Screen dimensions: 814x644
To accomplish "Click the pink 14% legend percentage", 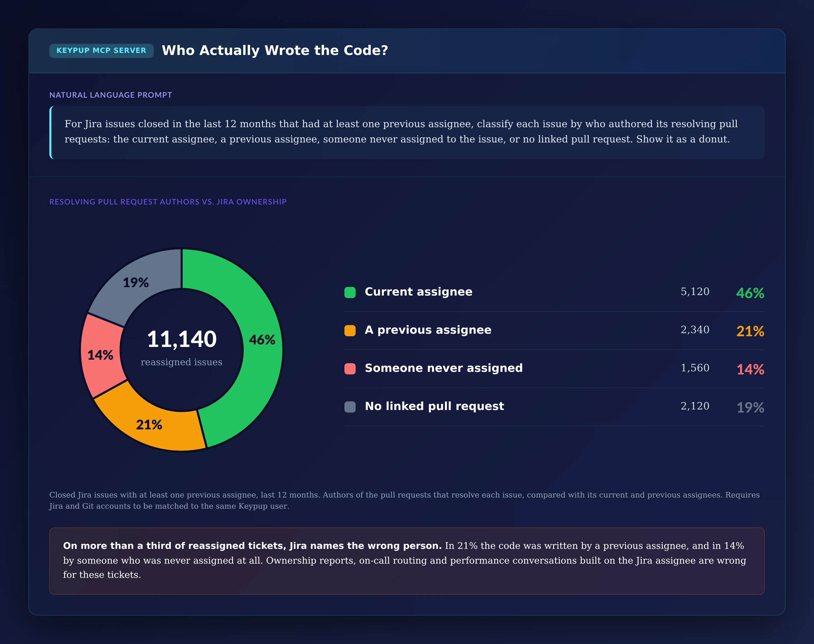I will [x=750, y=369].
